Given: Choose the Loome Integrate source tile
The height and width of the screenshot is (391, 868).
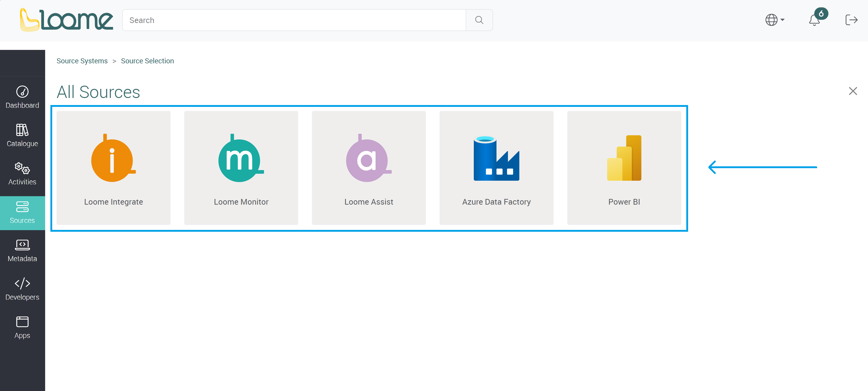Looking at the screenshot, I should (114, 168).
